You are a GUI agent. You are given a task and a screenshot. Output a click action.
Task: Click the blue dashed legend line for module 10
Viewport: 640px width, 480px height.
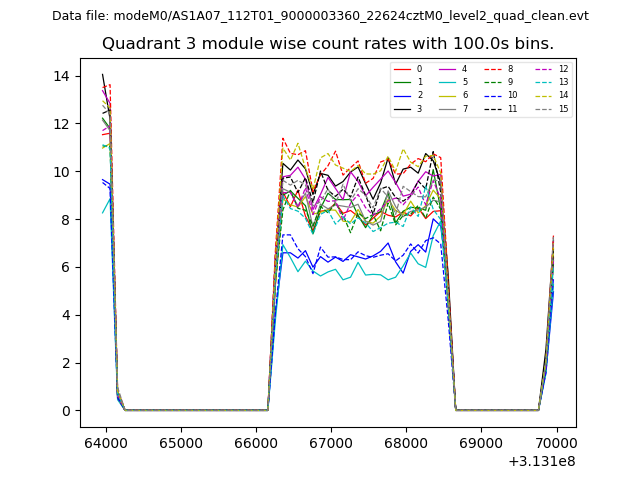494,95
